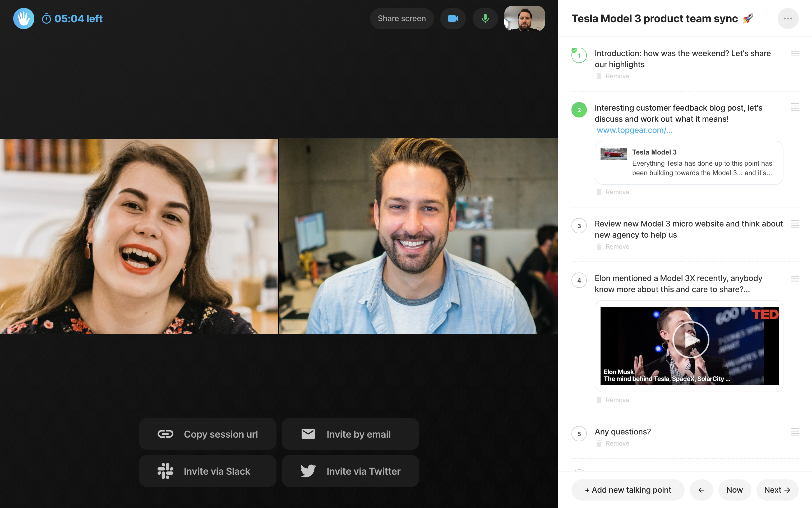The height and width of the screenshot is (508, 812).
Task: Select talking point number 2 circle
Action: tap(579, 110)
